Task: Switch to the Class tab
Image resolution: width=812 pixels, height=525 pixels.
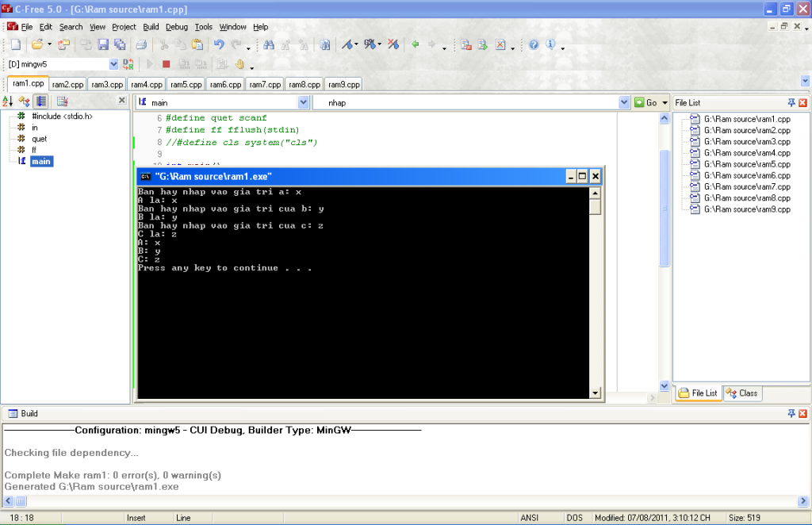Action: click(742, 393)
